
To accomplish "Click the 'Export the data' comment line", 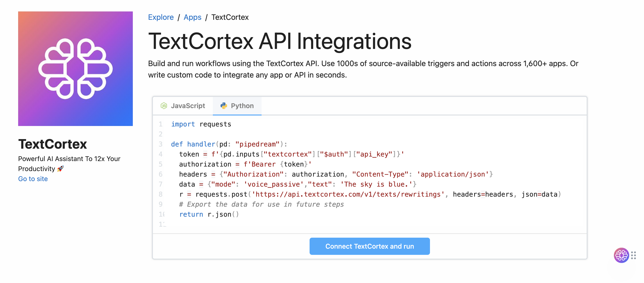I will (x=262, y=204).
